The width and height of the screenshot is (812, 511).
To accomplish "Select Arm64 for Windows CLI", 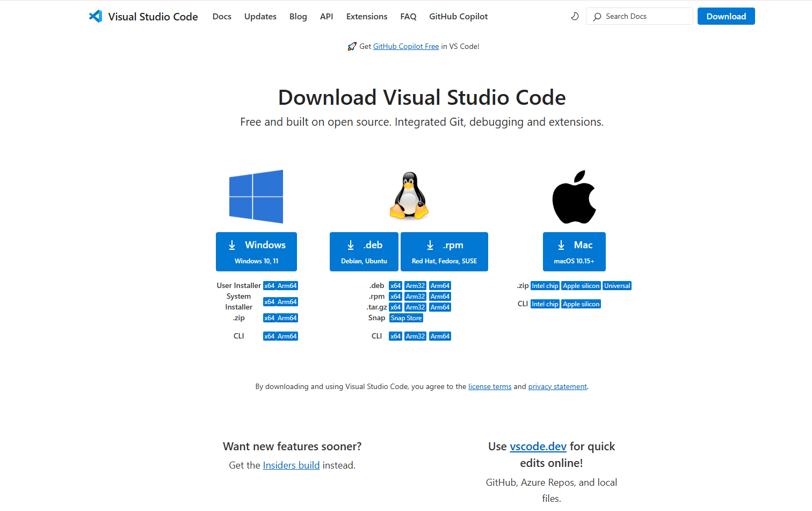I will 287,336.
